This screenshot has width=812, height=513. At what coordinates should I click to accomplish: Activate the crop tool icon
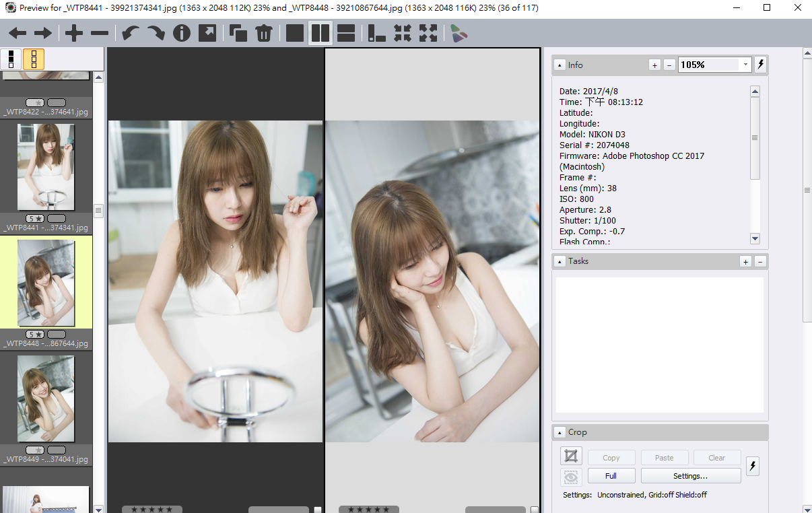tap(571, 456)
